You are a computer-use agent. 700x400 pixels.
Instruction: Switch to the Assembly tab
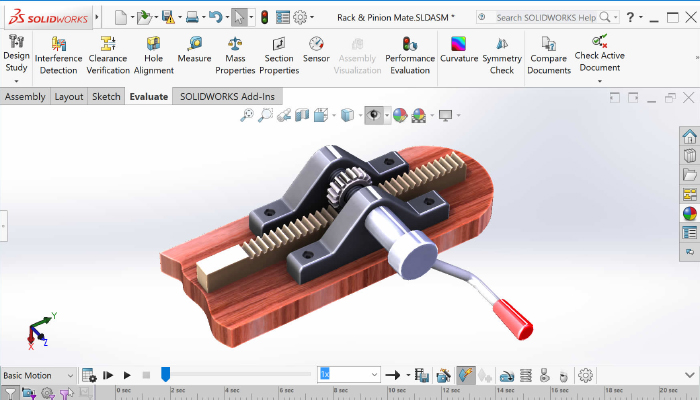coord(25,97)
